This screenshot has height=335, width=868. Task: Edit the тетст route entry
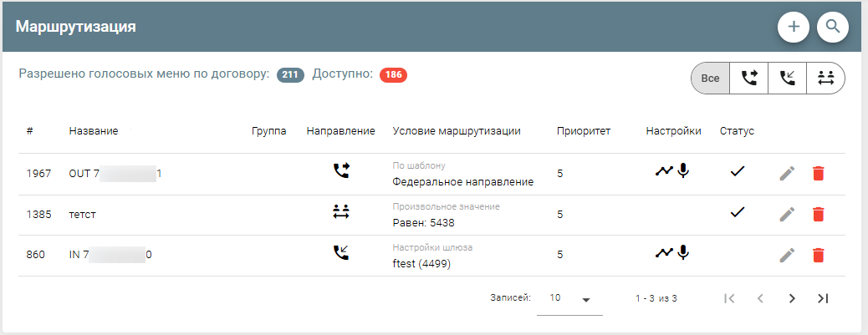pos(786,214)
